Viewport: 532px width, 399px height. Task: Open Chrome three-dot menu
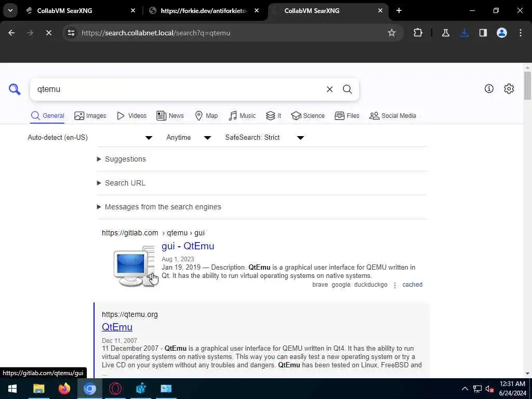point(521,33)
